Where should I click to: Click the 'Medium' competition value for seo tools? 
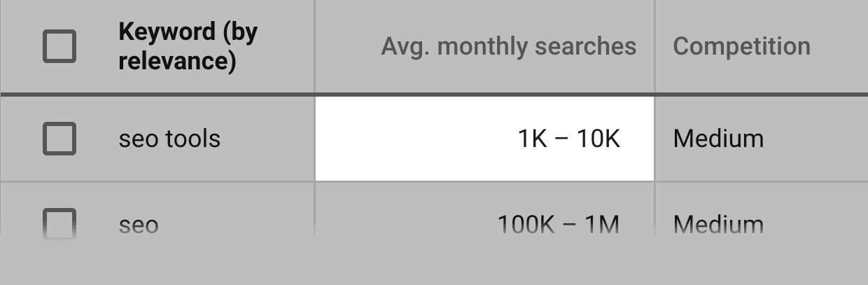[x=718, y=139]
